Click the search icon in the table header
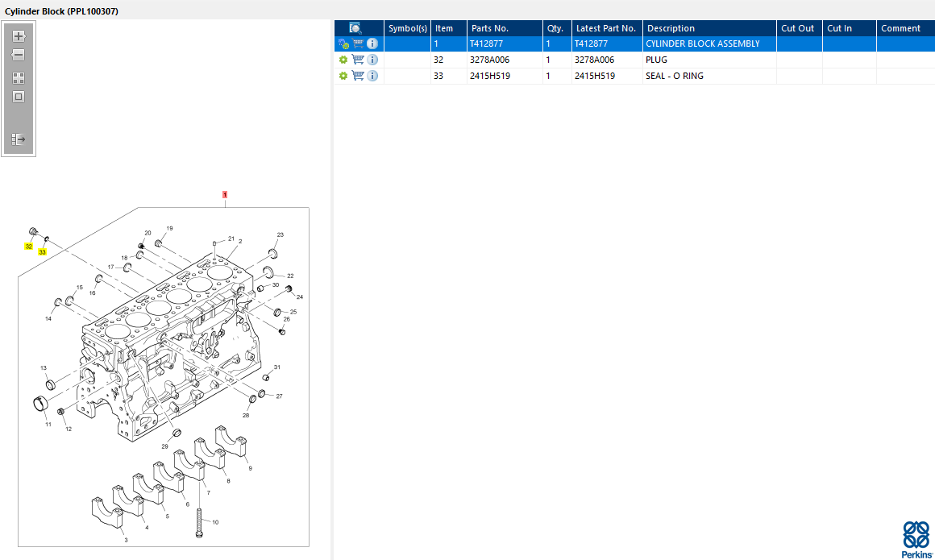Screen dimensions: 935x560 coord(355,28)
